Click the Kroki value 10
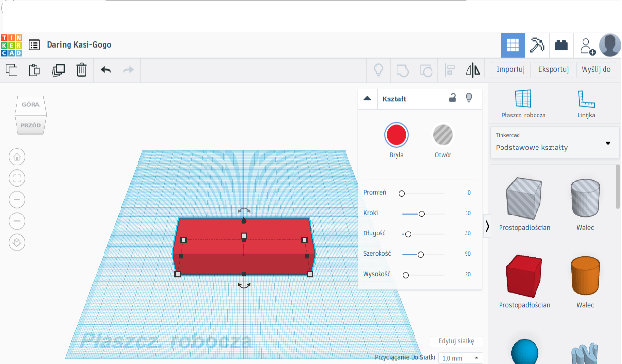 [468, 213]
